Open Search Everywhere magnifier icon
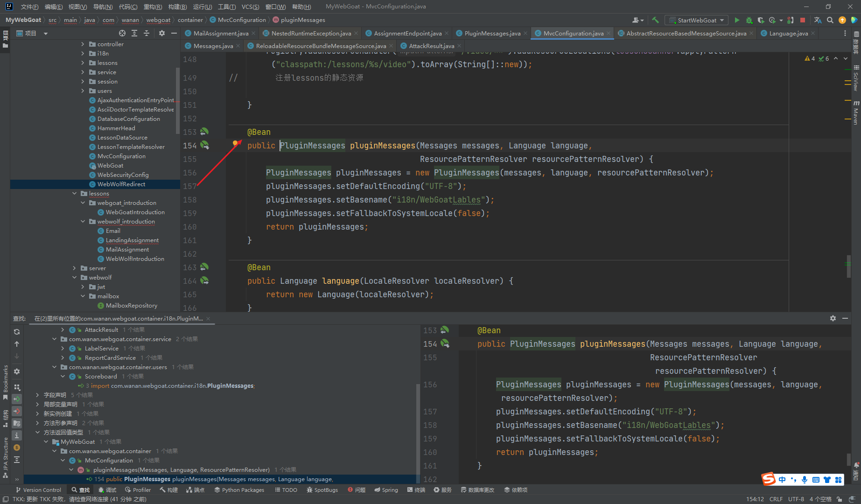Viewport: 861px width, 504px height. point(830,20)
